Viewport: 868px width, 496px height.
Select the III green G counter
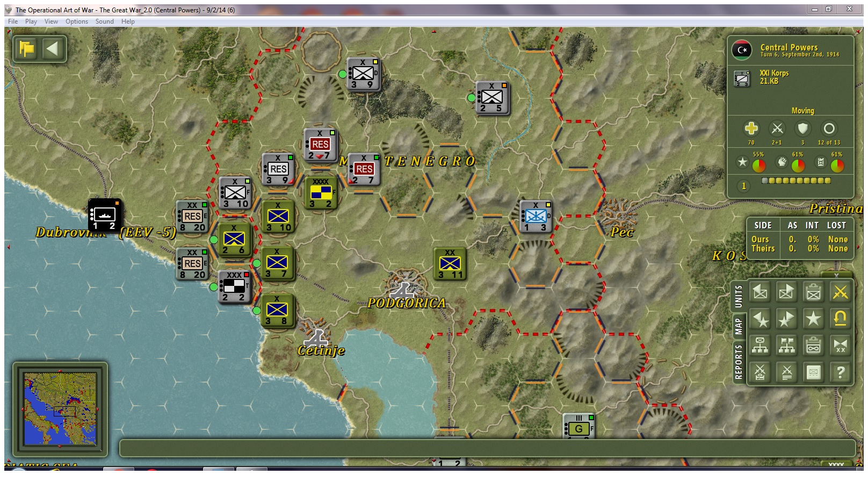point(578,426)
